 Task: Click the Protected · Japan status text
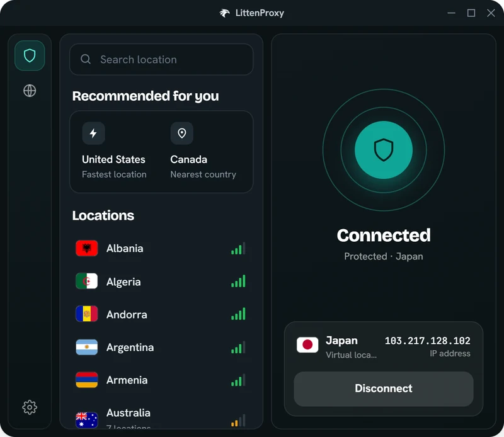[384, 256]
